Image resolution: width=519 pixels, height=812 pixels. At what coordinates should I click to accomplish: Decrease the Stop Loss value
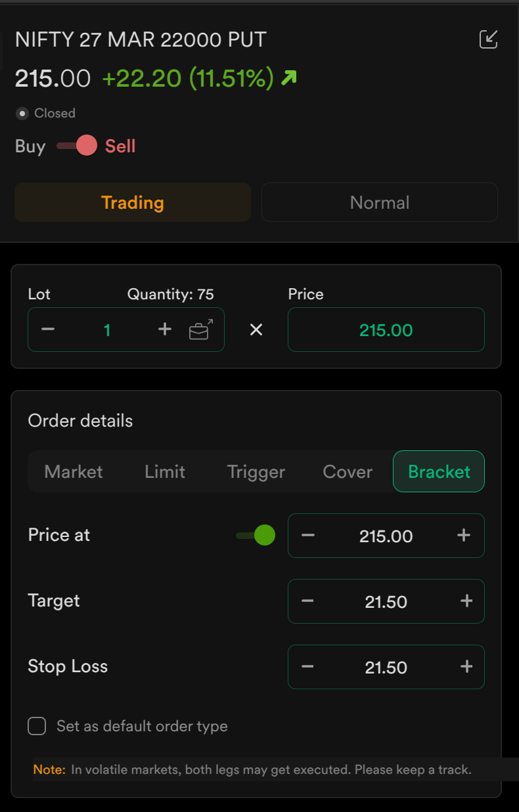(308, 667)
